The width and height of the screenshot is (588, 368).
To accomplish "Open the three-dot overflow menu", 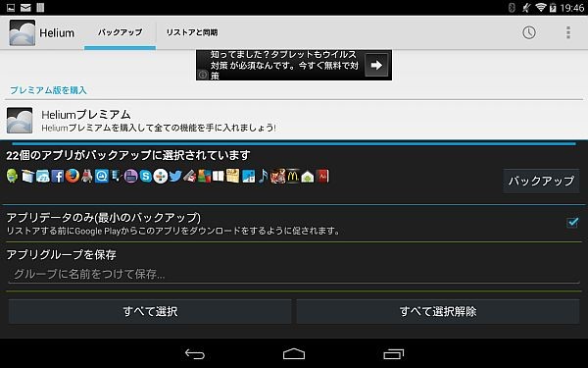I will [568, 32].
